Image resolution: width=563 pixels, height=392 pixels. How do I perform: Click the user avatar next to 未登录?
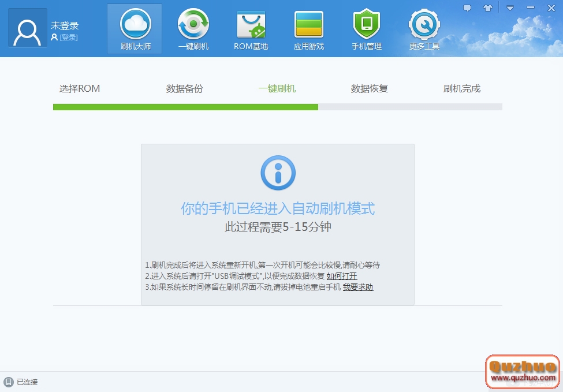tap(27, 28)
